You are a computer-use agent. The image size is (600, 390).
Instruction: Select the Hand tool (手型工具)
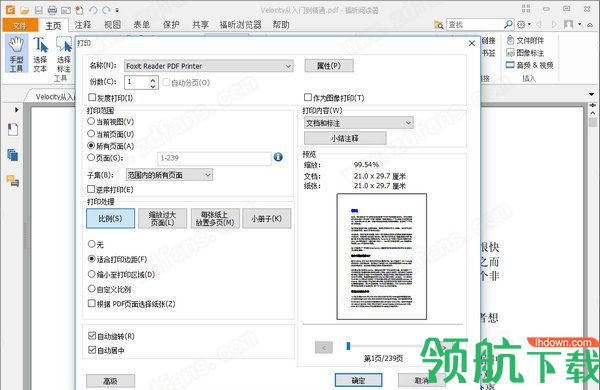coord(16,54)
